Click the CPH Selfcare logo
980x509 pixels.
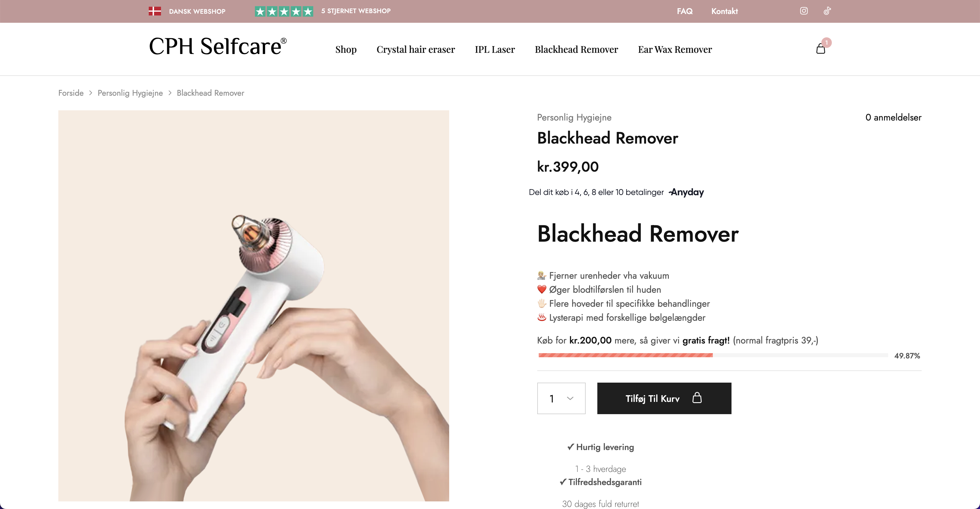[218, 46]
